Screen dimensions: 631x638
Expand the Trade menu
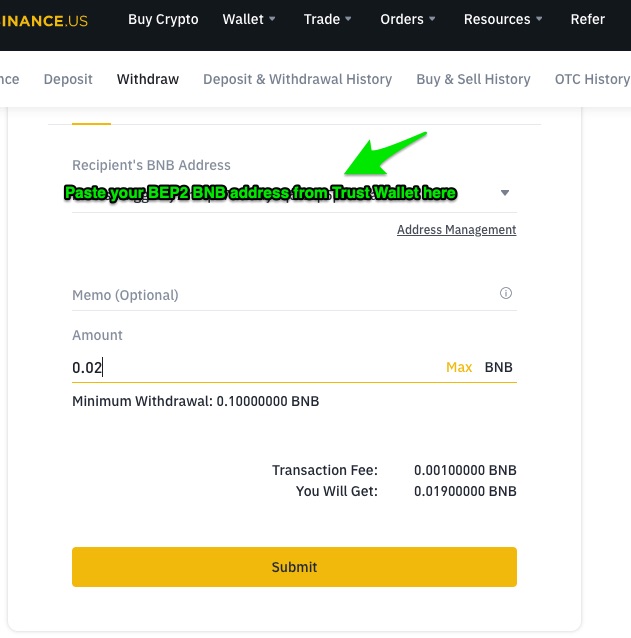click(327, 19)
